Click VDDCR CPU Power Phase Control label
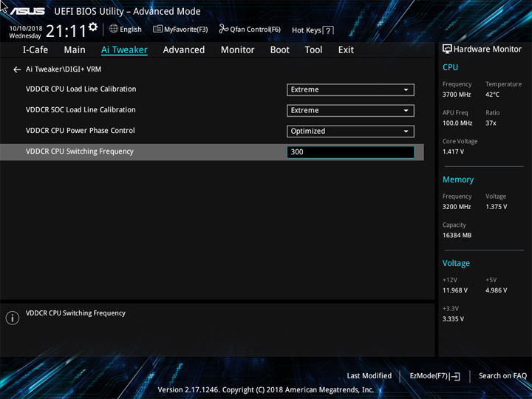This screenshot has width=532, height=399. 81,130
